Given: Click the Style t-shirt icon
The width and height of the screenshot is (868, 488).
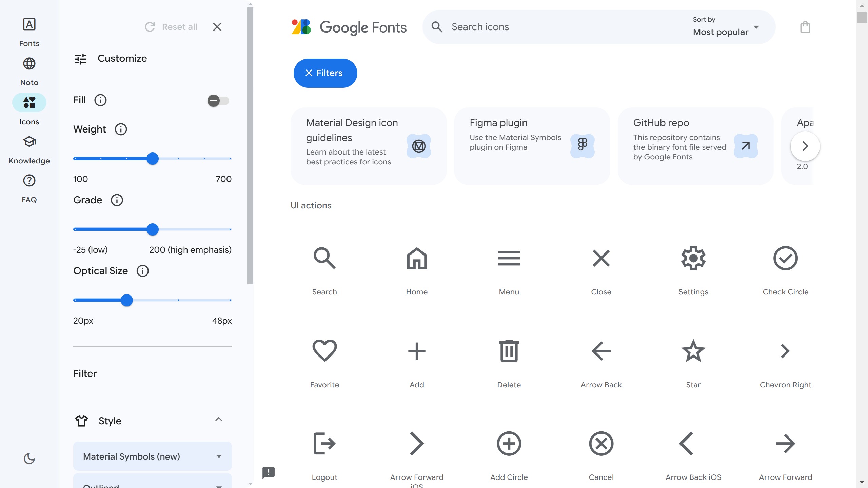Looking at the screenshot, I should click(x=81, y=421).
